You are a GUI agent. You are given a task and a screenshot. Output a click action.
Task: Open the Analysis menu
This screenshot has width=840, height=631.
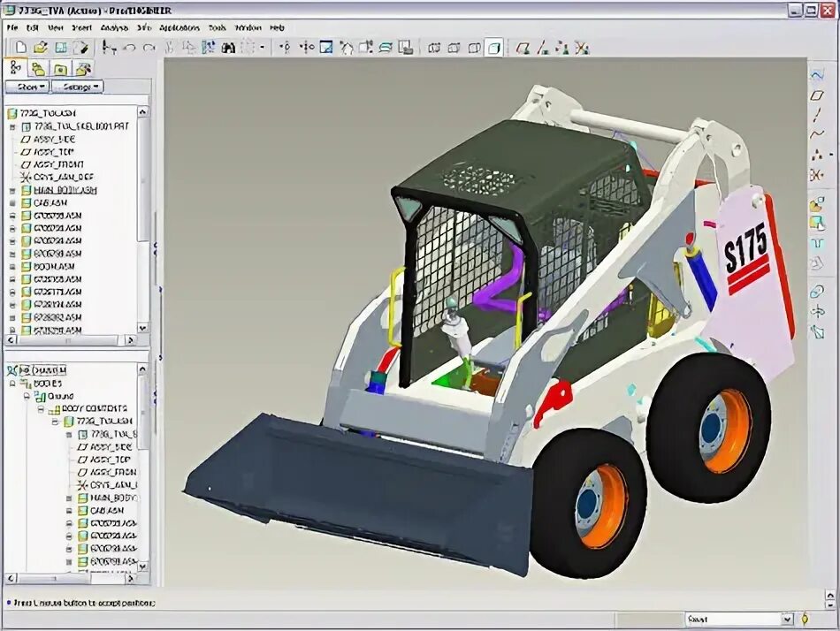coord(114,28)
